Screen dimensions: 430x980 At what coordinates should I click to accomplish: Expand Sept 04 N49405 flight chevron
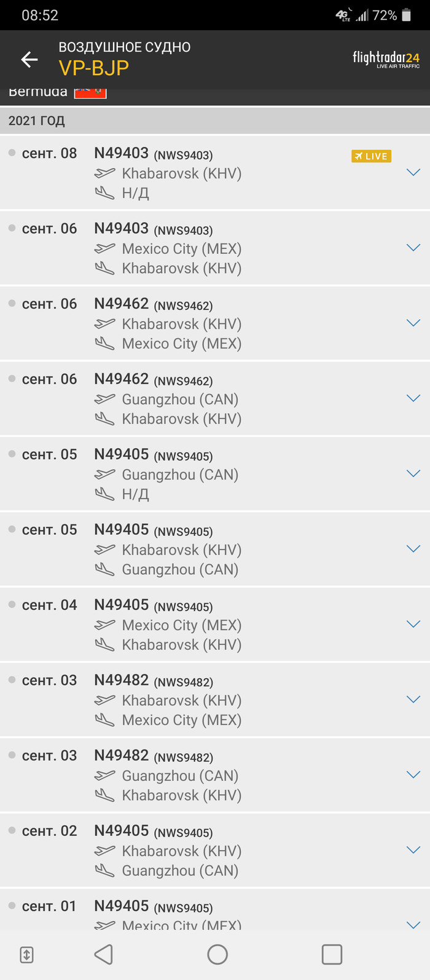tap(413, 624)
